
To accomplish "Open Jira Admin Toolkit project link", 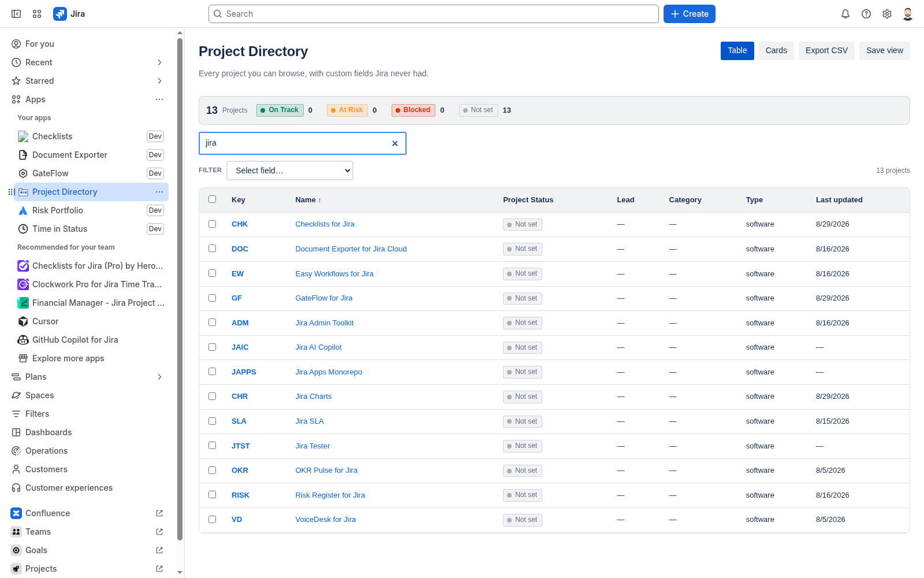I will pos(325,323).
